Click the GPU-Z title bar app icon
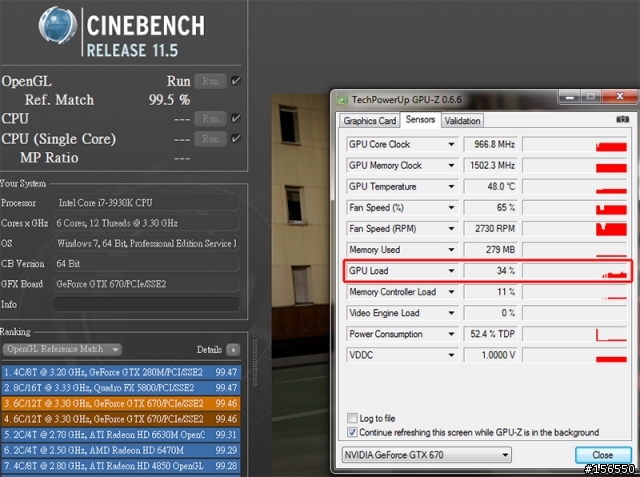The width and height of the screenshot is (640, 477). [342, 100]
